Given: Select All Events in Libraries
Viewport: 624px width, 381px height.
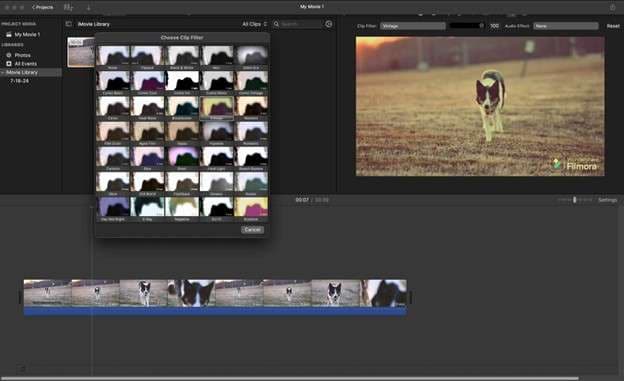Looking at the screenshot, I should 25,64.
